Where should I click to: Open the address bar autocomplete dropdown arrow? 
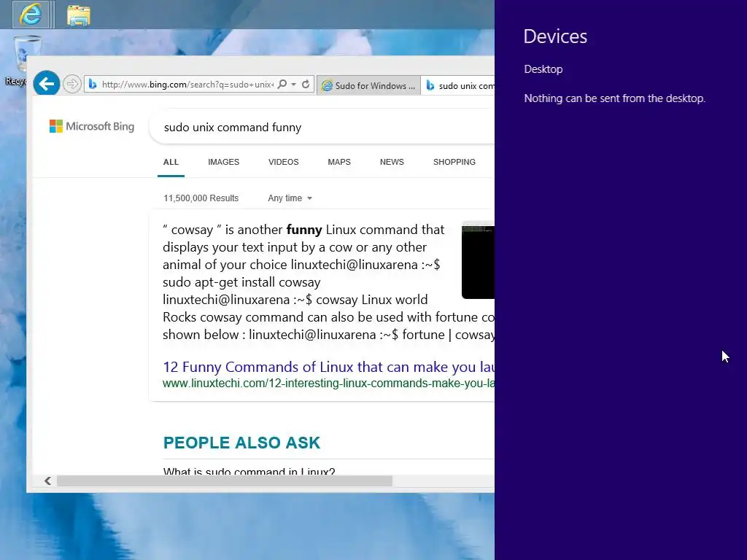point(293,85)
